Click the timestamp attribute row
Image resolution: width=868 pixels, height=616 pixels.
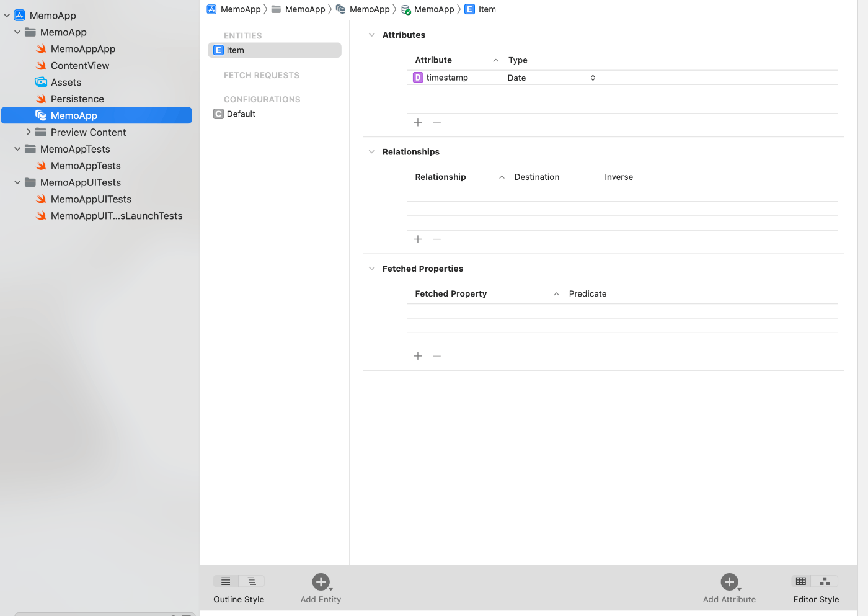622,78
